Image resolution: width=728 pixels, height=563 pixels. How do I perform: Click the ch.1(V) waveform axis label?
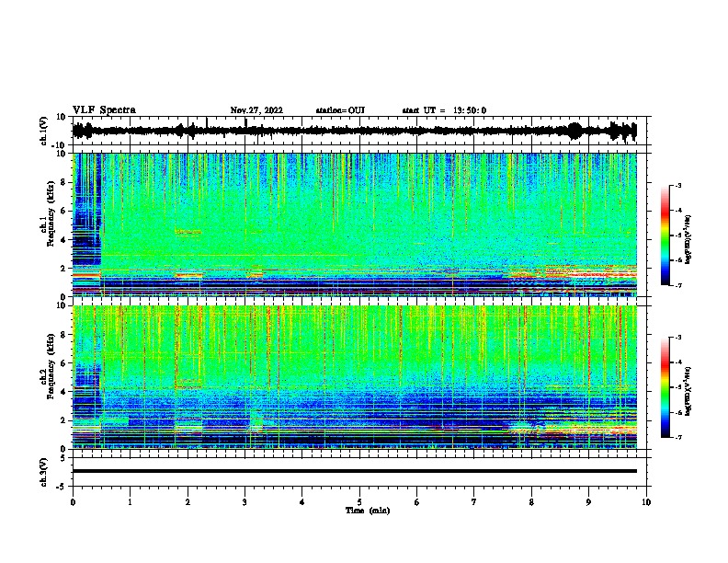44,131
